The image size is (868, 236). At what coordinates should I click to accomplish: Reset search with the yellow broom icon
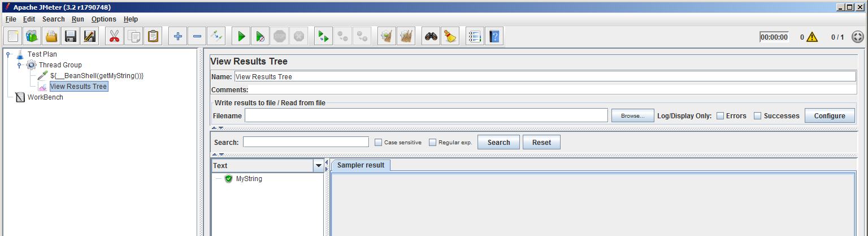(450, 37)
